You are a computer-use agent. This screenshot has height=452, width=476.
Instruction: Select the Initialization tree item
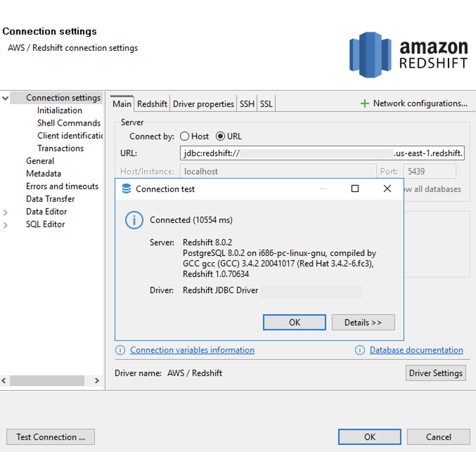pyautogui.click(x=60, y=110)
